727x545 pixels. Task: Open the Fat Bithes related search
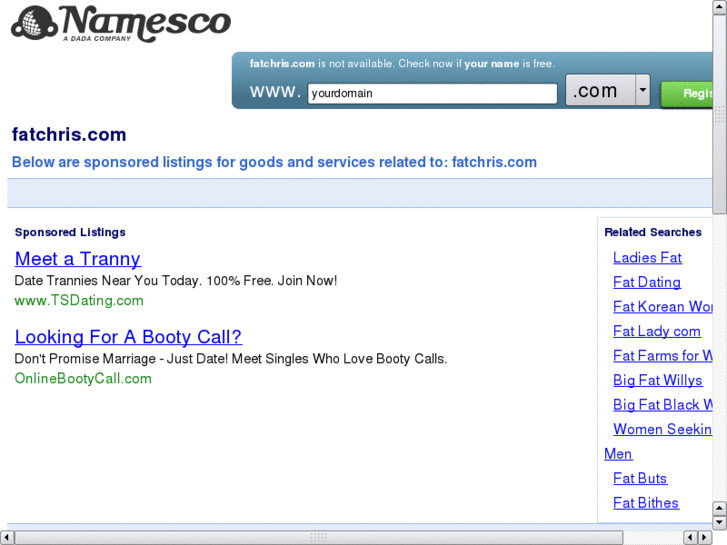(x=646, y=503)
